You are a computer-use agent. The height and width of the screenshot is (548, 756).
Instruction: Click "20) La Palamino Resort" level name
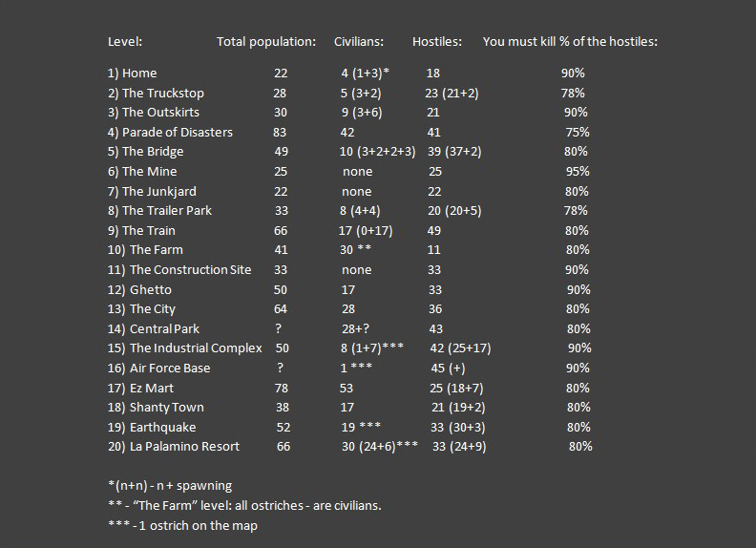(x=174, y=447)
